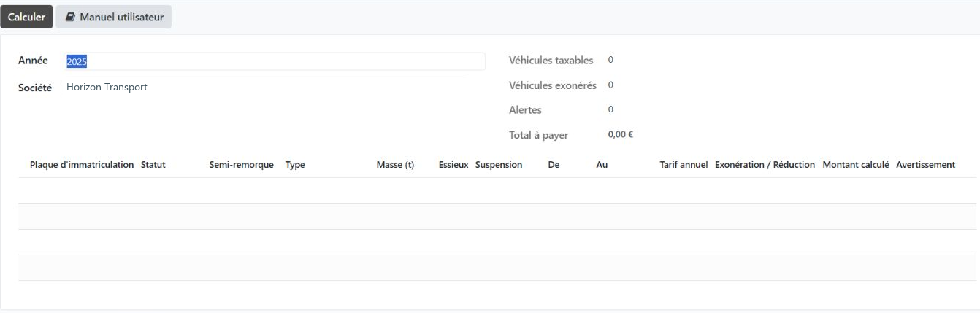
Task: Click the De column header
Action: (x=554, y=165)
